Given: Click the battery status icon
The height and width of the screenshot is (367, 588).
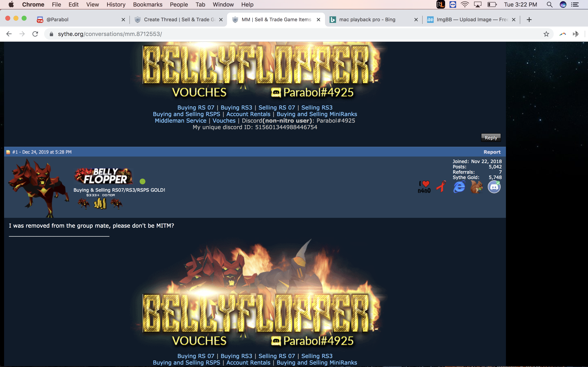Looking at the screenshot, I should tap(492, 5).
